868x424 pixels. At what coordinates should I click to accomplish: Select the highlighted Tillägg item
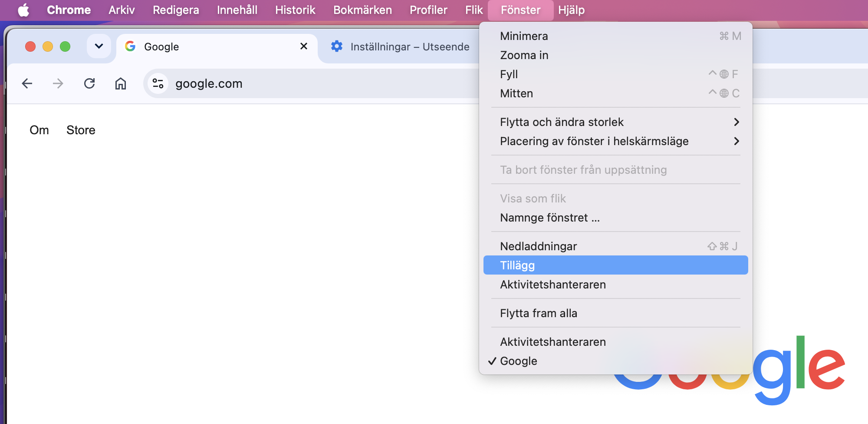click(615, 265)
